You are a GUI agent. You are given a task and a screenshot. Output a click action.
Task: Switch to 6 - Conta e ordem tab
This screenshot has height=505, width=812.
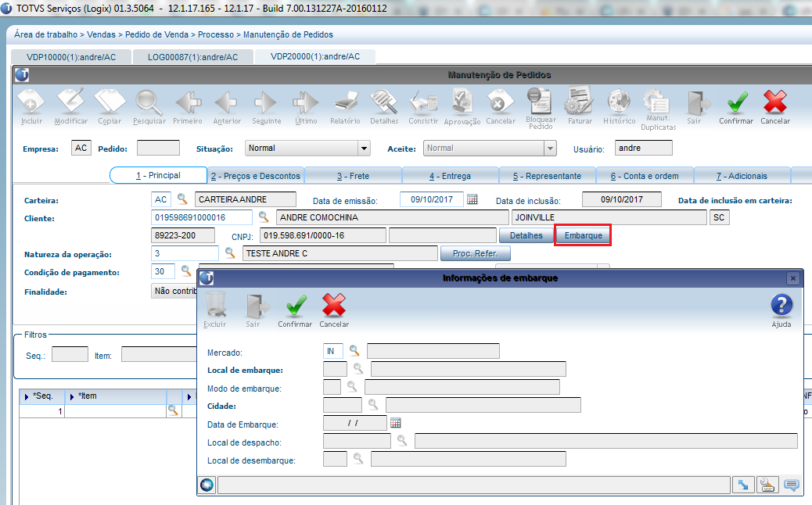645,176
